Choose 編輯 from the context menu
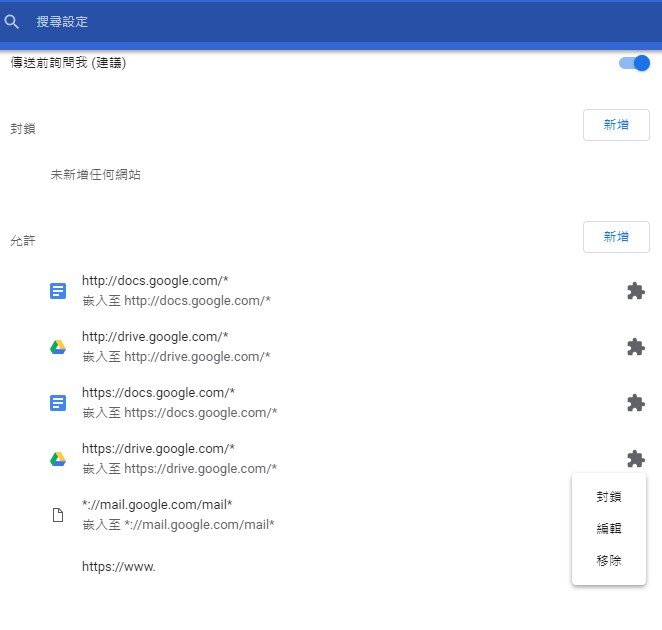 click(x=609, y=529)
